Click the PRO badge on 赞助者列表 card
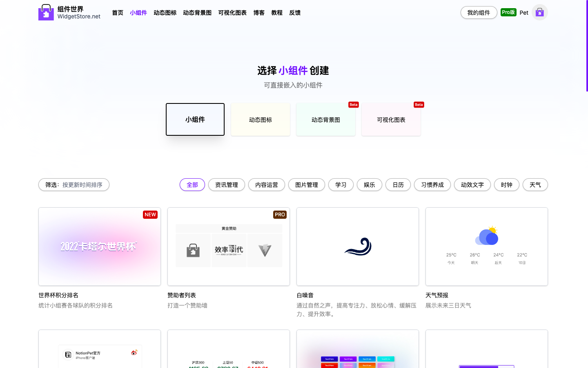 280,215
